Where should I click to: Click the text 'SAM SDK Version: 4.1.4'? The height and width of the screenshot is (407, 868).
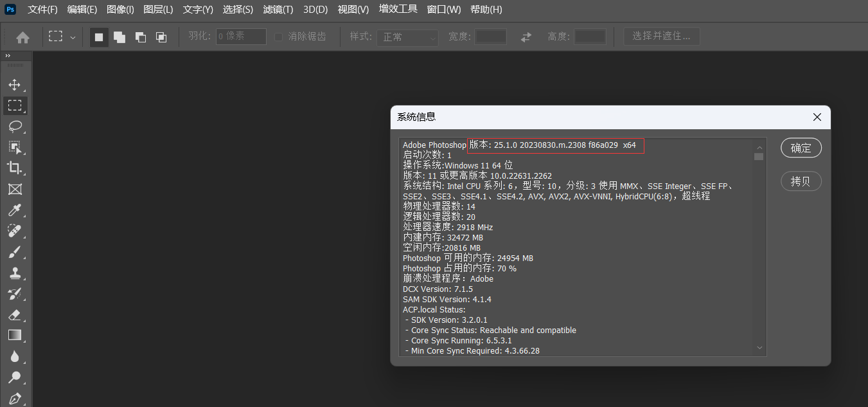click(x=447, y=299)
